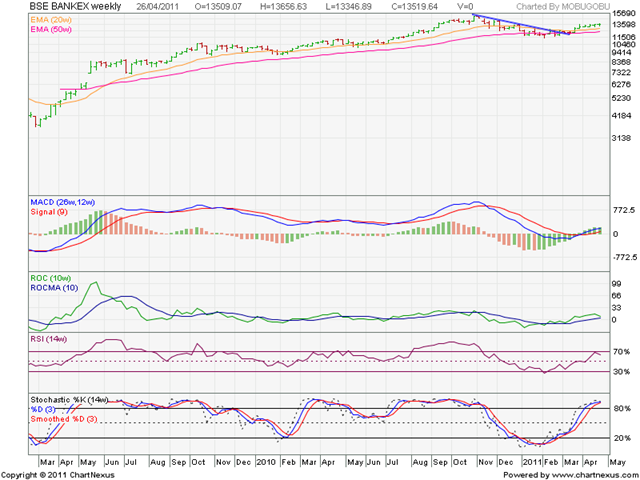640x480 pixels.
Task: Select the orange 'EMA (20w)' legend label
Action: coord(51,19)
